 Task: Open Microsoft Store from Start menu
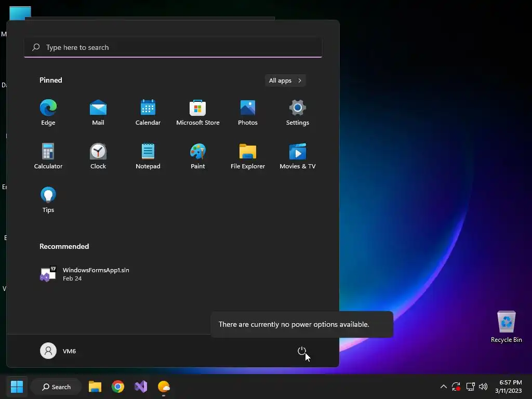pos(198,112)
